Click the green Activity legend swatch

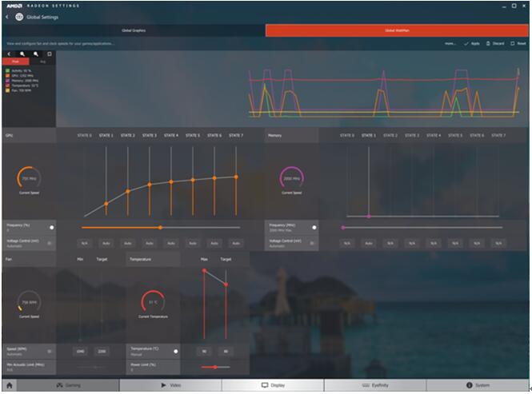tap(7, 70)
